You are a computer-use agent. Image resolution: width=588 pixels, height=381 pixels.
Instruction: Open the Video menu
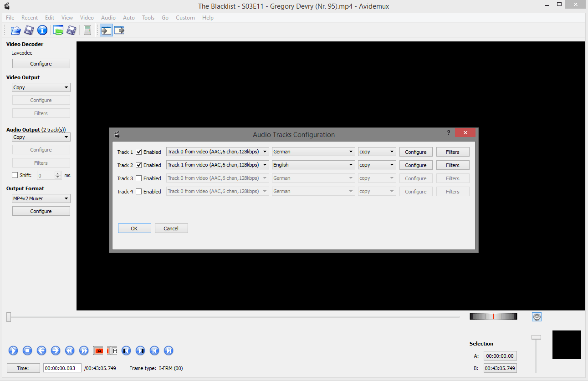point(87,18)
